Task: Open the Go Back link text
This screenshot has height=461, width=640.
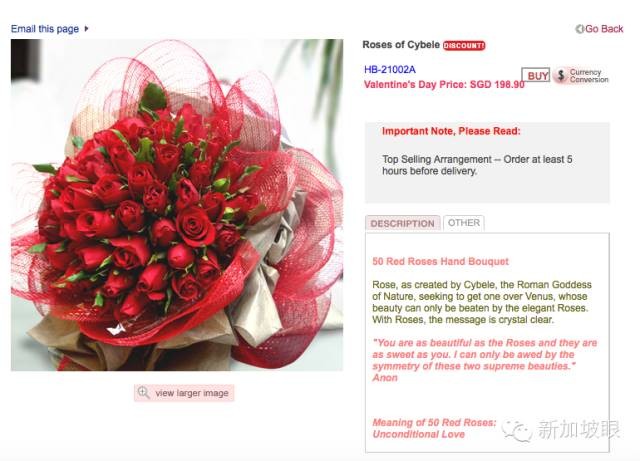Action: 604,29
